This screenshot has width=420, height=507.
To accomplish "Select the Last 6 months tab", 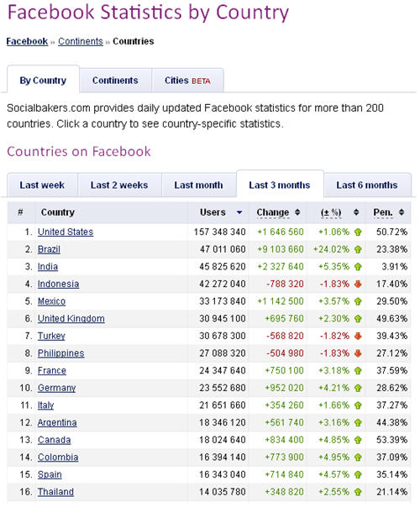I will (367, 185).
